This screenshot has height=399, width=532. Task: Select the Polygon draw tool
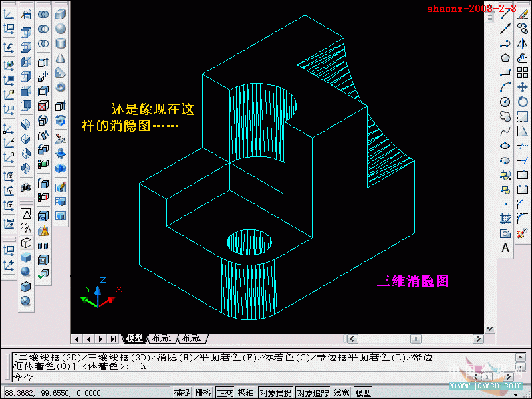(505, 58)
